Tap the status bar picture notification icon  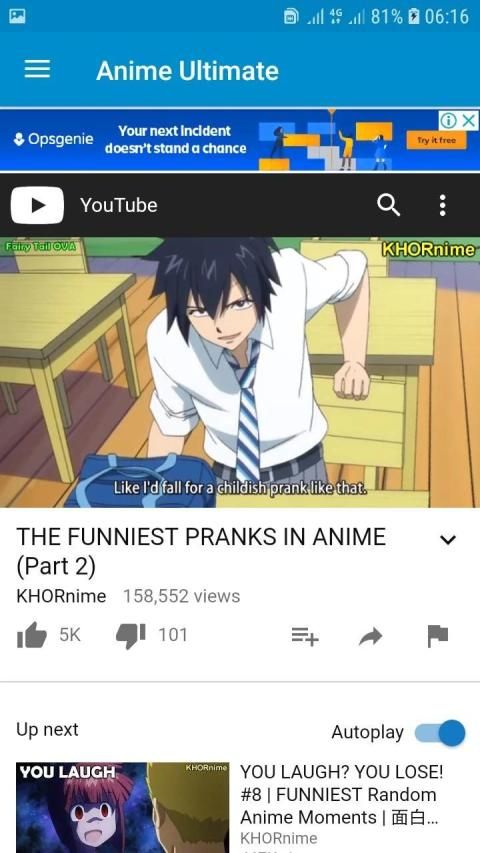pos(17,16)
